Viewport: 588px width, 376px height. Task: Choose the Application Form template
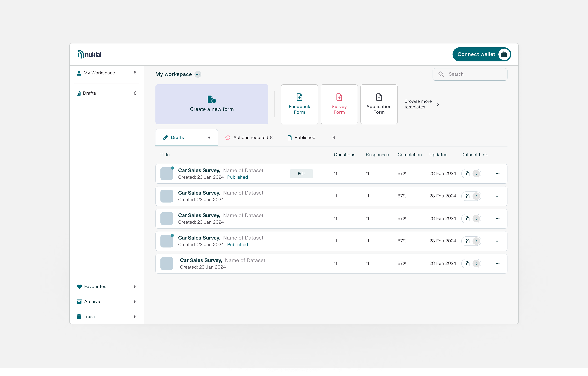[379, 104]
